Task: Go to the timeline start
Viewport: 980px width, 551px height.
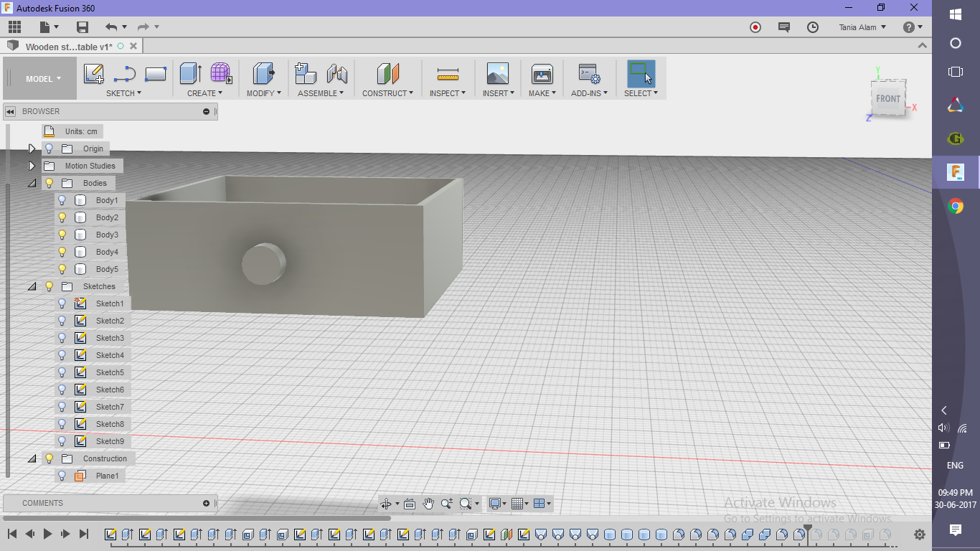Action: [12, 534]
